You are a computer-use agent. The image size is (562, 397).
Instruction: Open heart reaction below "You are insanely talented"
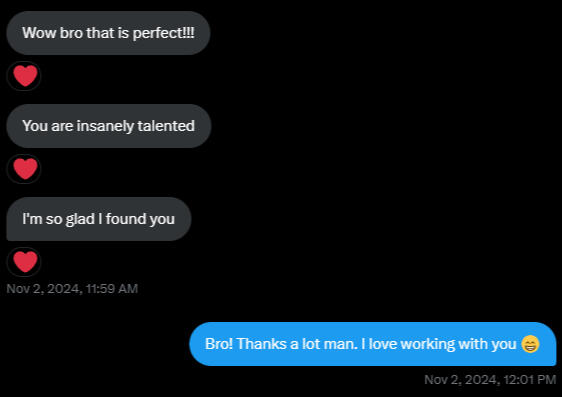(x=24, y=169)
